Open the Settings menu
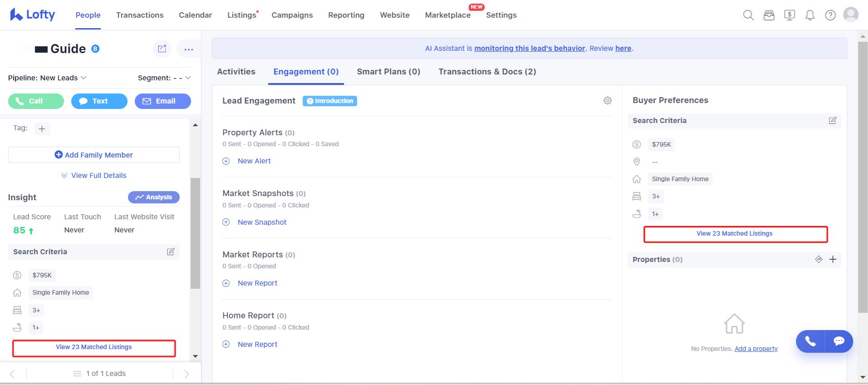This screenshot has height=385, width=868. coord(501,15)
